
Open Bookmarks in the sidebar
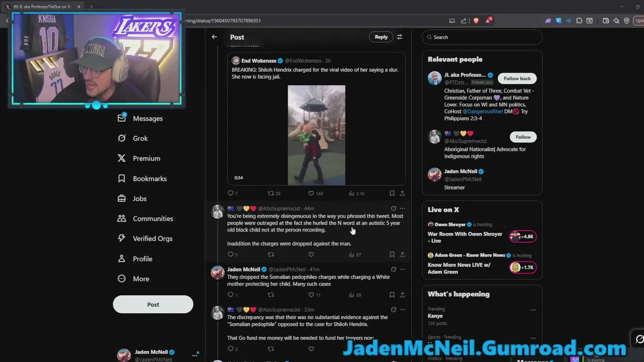pyautogui.click(x=142, y=178)
